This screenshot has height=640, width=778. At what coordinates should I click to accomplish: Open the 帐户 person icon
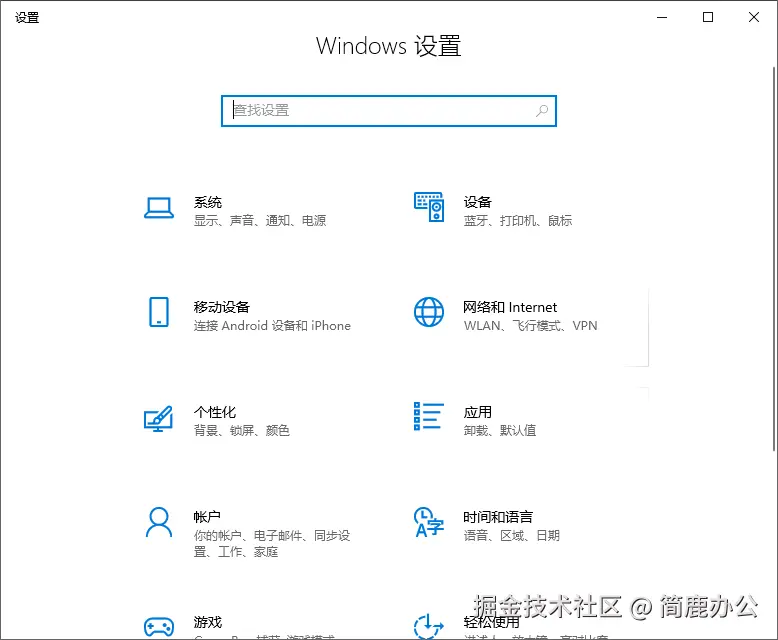[159, 522]
